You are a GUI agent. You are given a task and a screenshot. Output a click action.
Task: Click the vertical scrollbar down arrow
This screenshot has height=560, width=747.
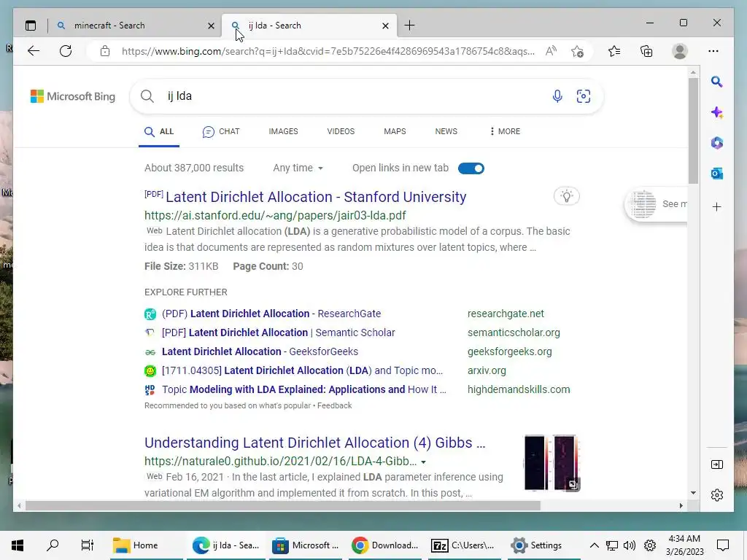click(x=693, y=493)
